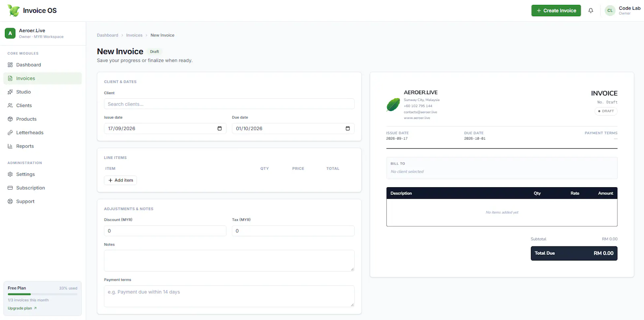Click the Settings gear icon
Screen dimensions: 644x320
click(x=10, y=174)
